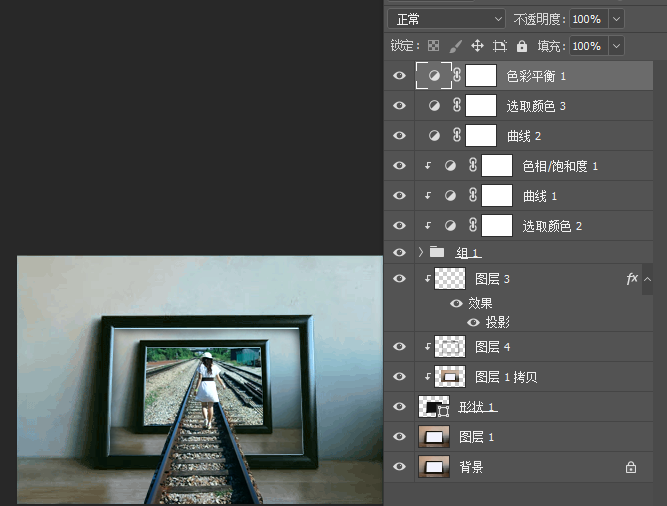Click clipping arrow icon on 图层 4
The height and width of the screenshot is (506, 667).
pyautogui.click(x=428, y=347)
